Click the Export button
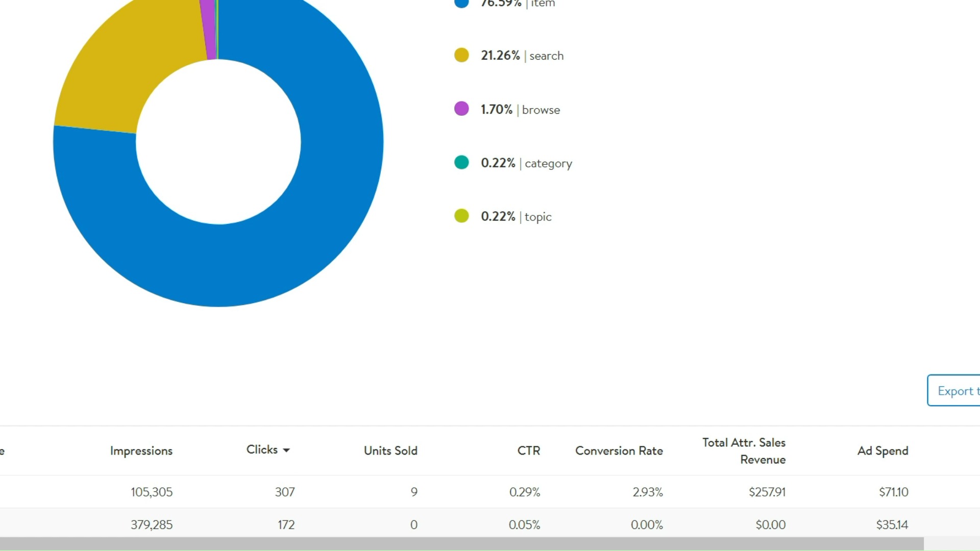Screen dimensions: 980x551 coord(953,391)
